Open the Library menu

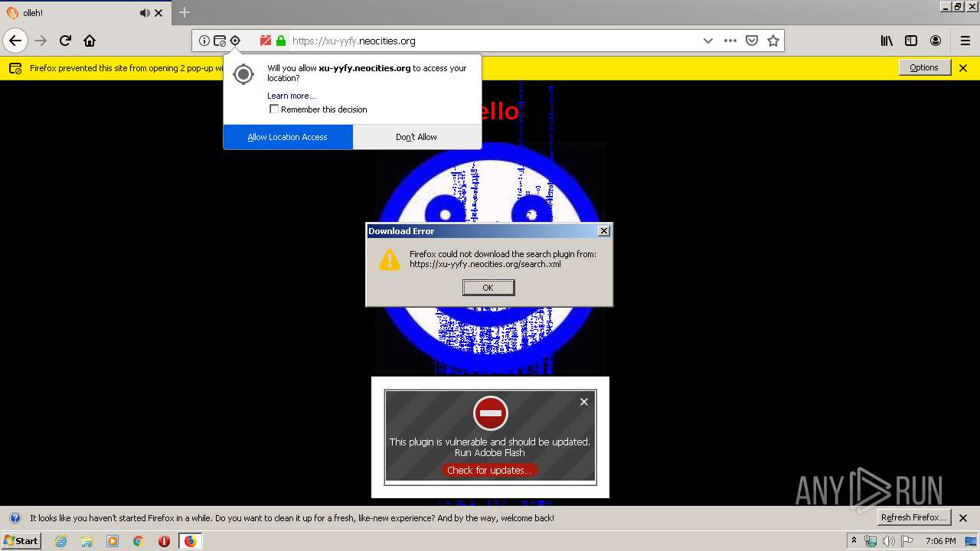coord(887,41)
